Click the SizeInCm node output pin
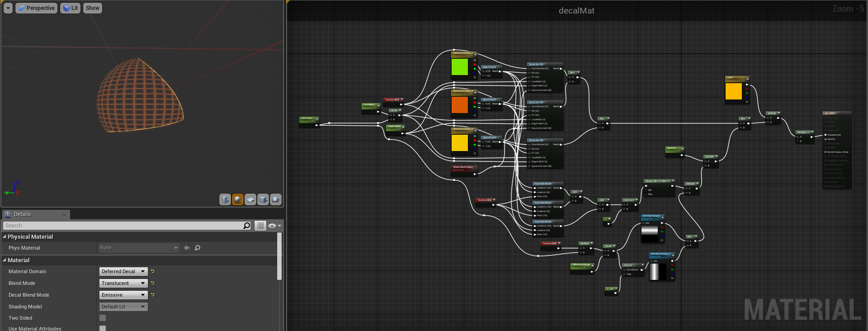The height and width of the screenshot is (331, 868). 316,125
